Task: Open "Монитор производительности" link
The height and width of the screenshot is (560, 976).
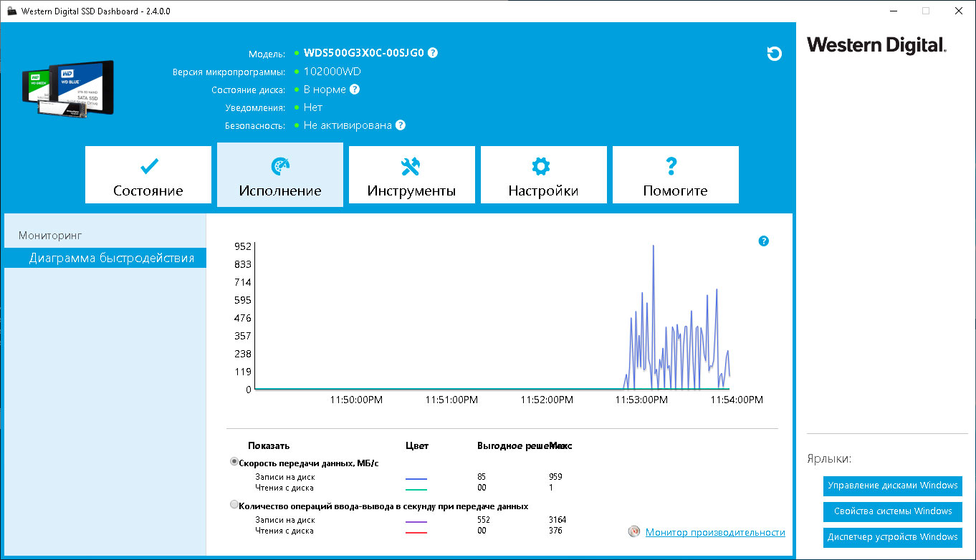Action: click(x=715, y=532)
